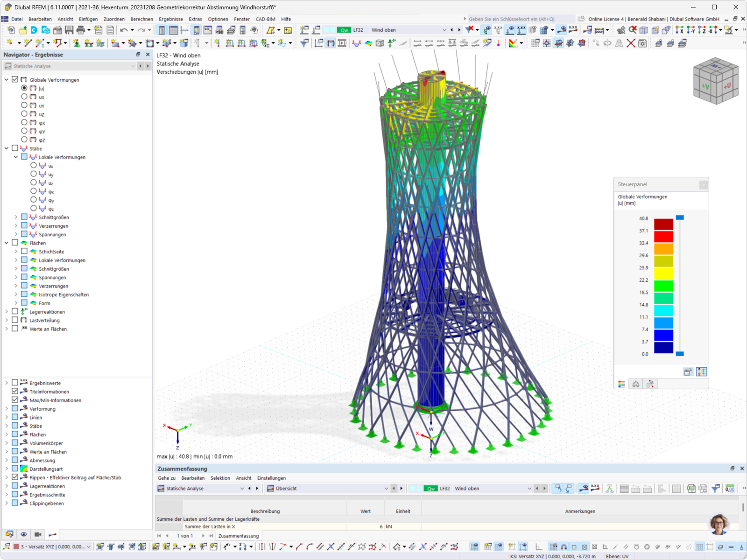Enable the Lagerreaktionen checkbox
This screenshot has height=560, width=747.
[x=15, y=311]
